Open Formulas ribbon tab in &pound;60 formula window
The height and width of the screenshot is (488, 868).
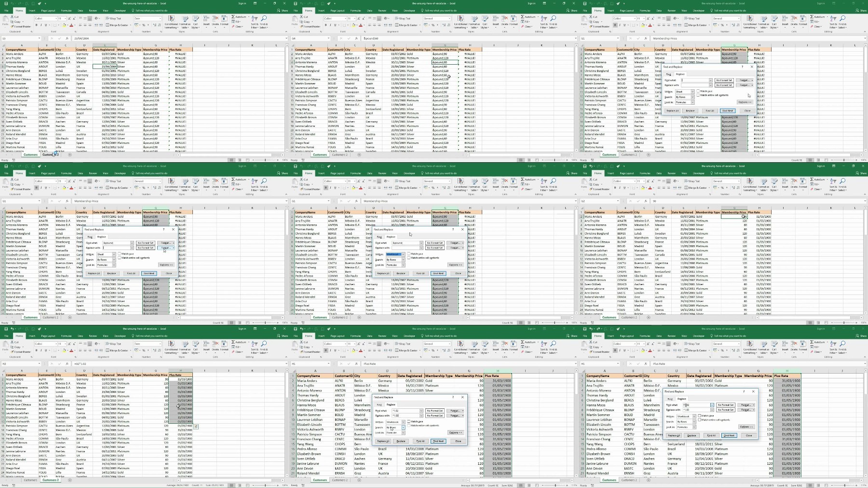pos(355,10)
